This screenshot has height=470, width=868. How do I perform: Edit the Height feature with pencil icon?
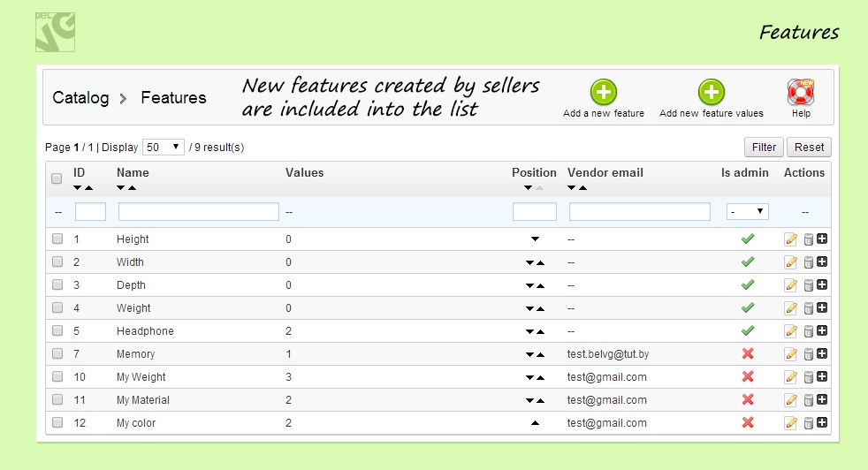tap(791, 239)
